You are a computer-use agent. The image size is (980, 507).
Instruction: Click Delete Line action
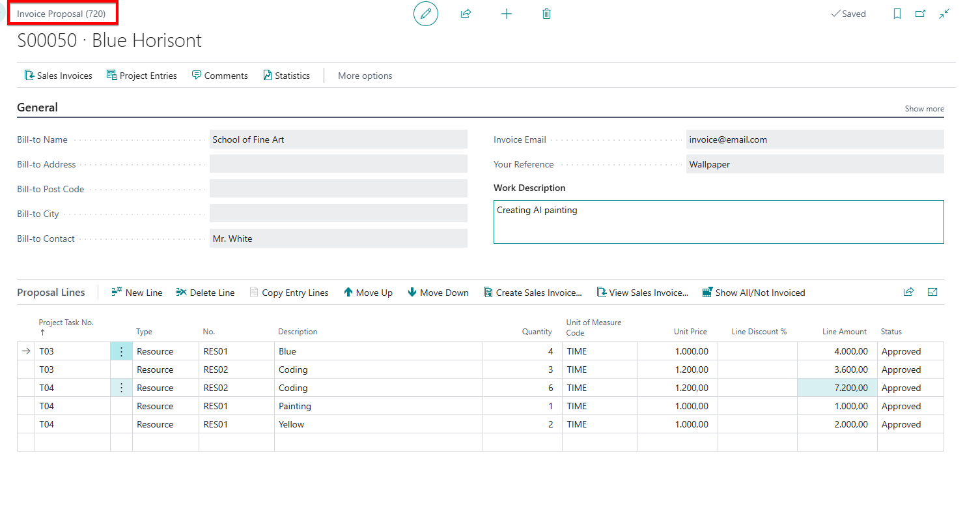(x=205, y=293)
